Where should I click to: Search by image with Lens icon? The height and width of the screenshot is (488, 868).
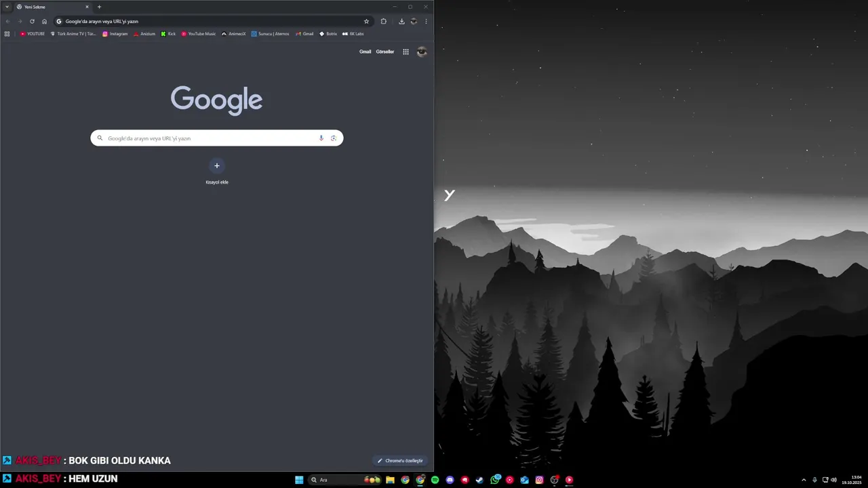(x=334, y=138)
